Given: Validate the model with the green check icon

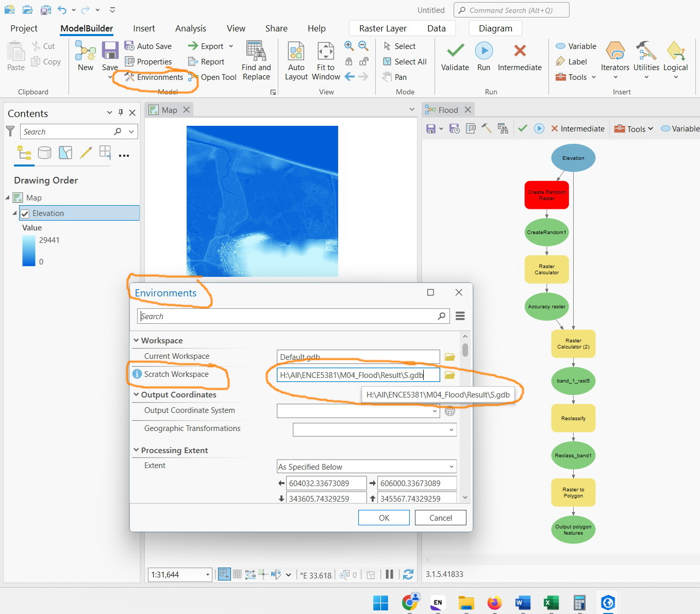Looking at the screenshot, I should [455, 52].
